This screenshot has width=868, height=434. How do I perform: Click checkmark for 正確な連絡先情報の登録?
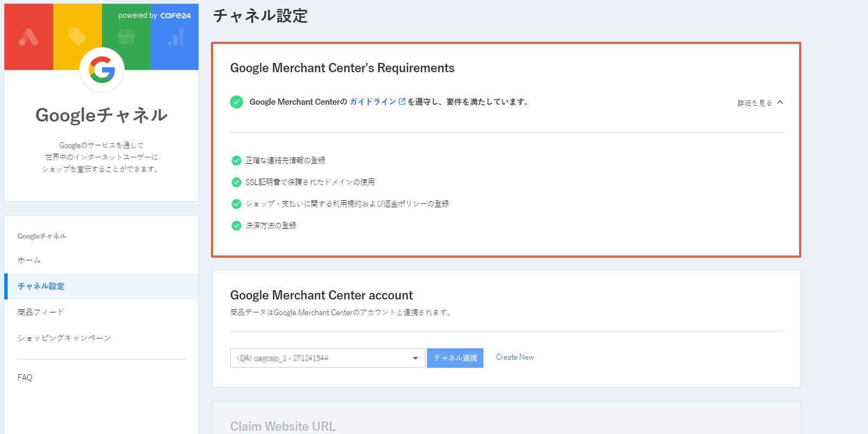pyautogui.click(x=237, y=161)
